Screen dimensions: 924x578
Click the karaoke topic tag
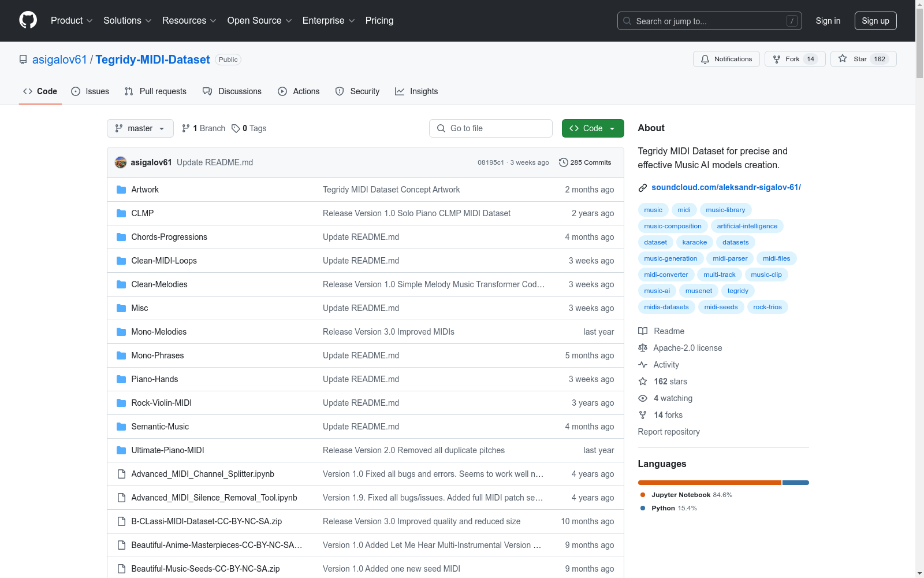pos(695,242)
